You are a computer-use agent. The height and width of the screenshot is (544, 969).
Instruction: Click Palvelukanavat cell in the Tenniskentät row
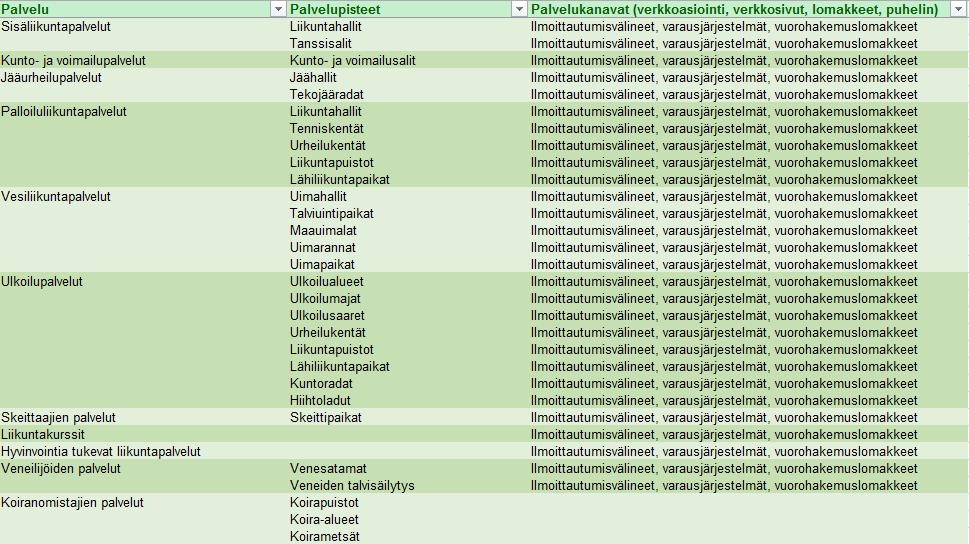coord(748,129)
